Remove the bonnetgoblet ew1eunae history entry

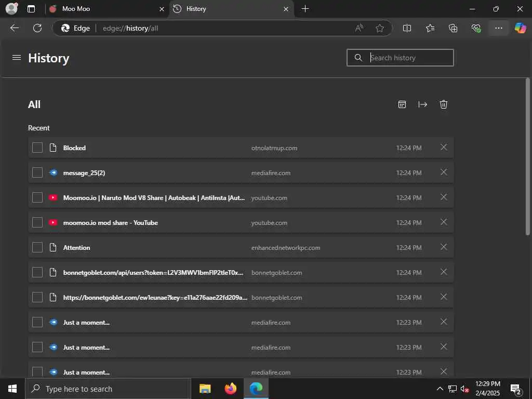[x=444, y=297]
